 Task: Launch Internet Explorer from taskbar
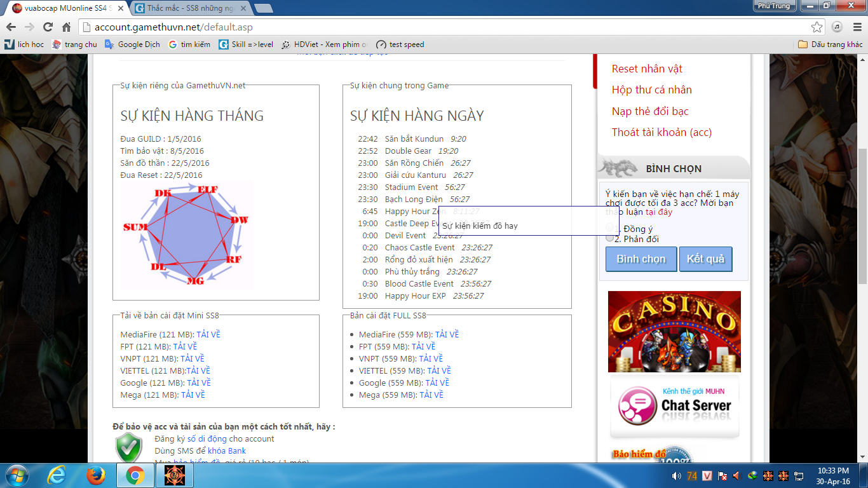57,475
